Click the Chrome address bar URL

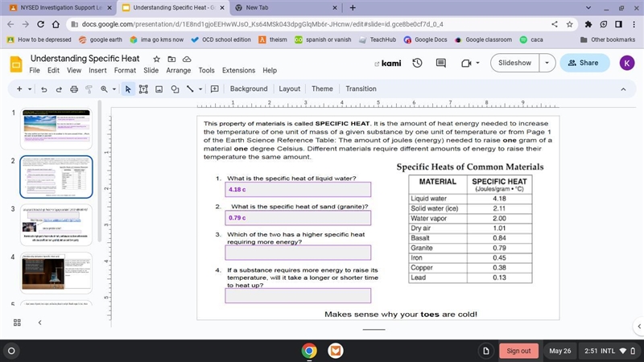click(x=262, y=24)
